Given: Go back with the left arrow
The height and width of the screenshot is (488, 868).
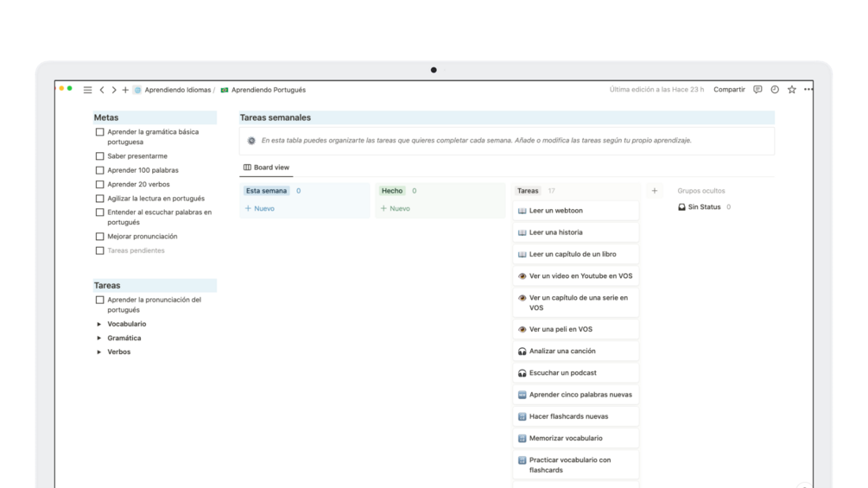Looking at the screenshot, I should coord(102,90).
